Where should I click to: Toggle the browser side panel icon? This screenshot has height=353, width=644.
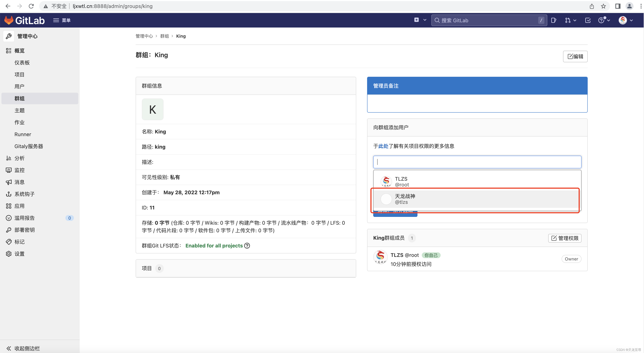pyautogui.click(x=618, y=6)
